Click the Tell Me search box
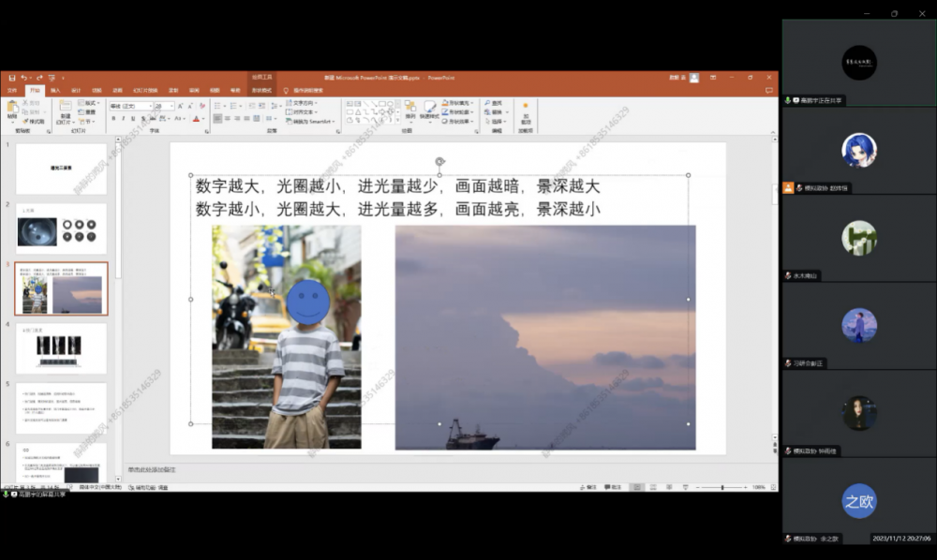This screenshot has width=937, height=560. [307, 91]
